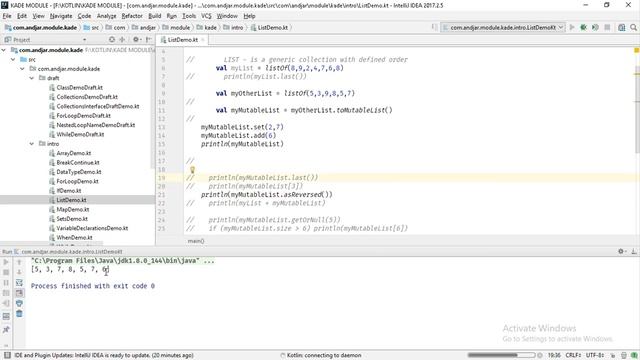Open Run panel settings gear
This screenshot has width=640, height=360.
pos(622,251)
